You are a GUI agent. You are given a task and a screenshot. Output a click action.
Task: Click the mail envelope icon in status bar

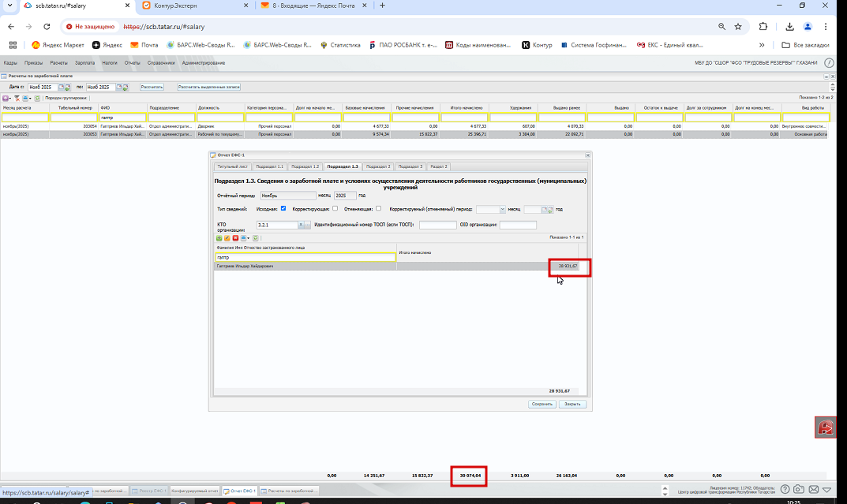point(814,490)
